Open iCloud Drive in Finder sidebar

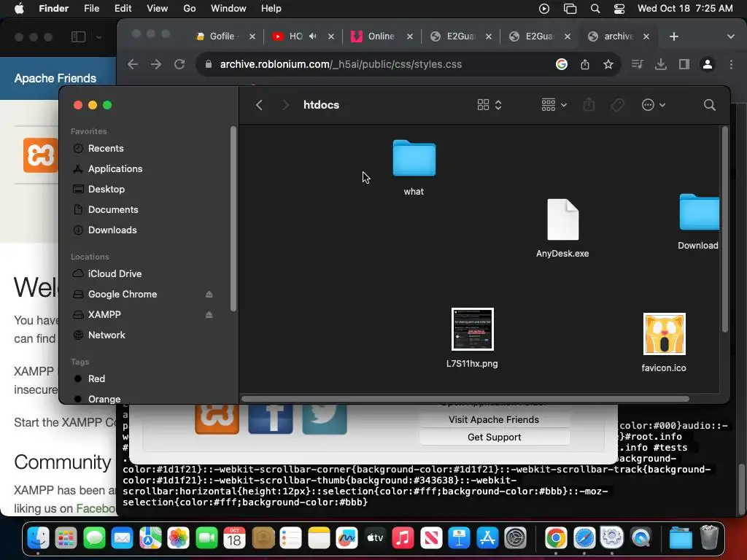point(115,274)
